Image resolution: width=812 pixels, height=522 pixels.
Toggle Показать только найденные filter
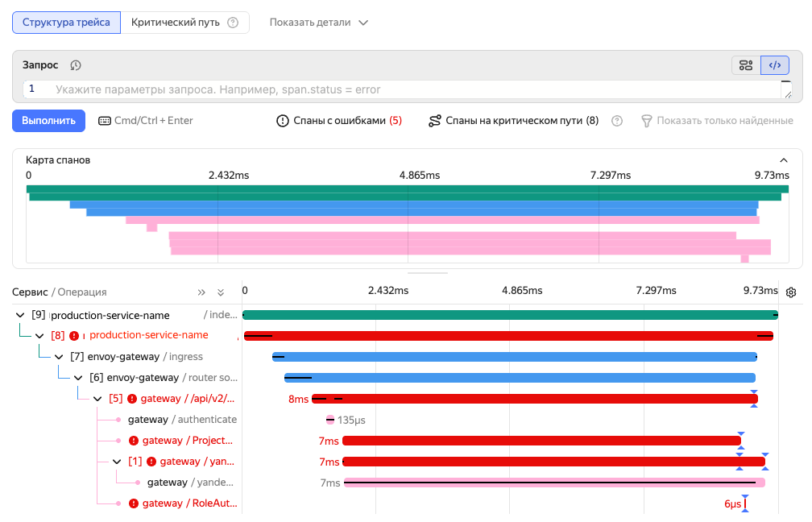pos(716,121)
